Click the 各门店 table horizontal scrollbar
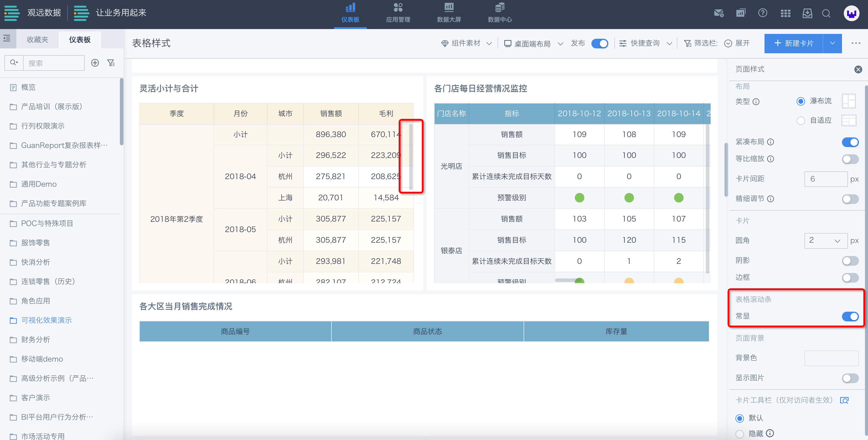868x440 pixels. [568, 280]
